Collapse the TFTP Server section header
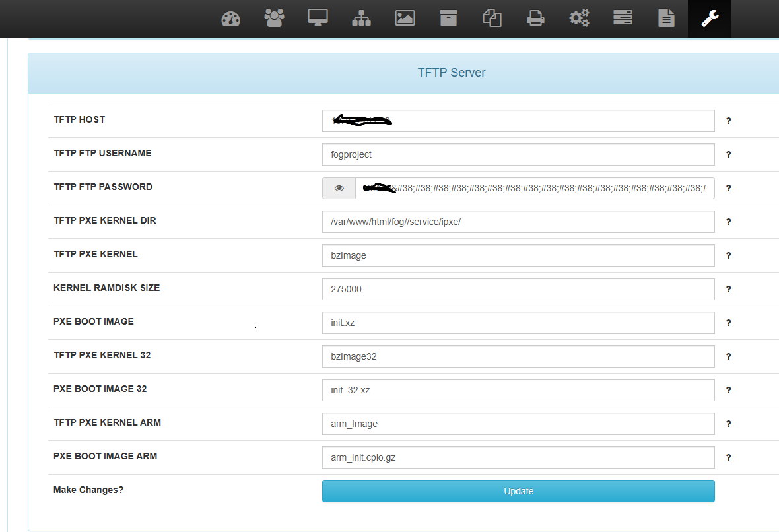779x532 pixels. click(452, 73)
